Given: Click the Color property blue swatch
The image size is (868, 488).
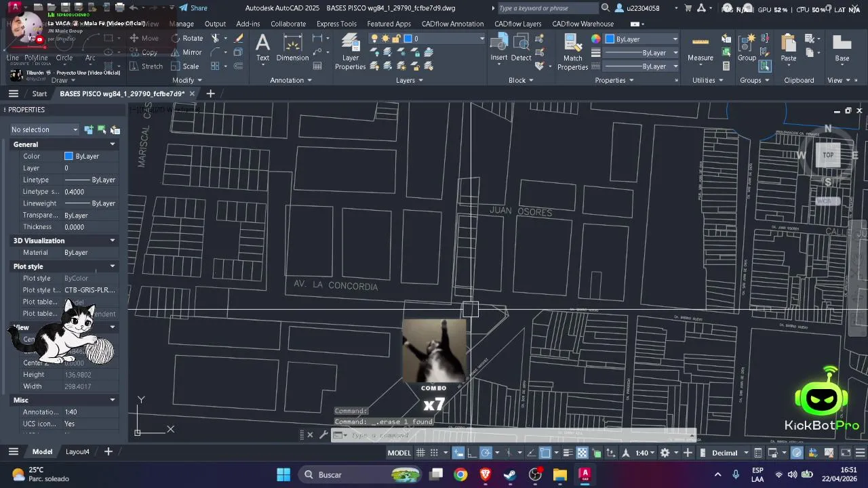Looking at the screenshot, I should (68, 156).
